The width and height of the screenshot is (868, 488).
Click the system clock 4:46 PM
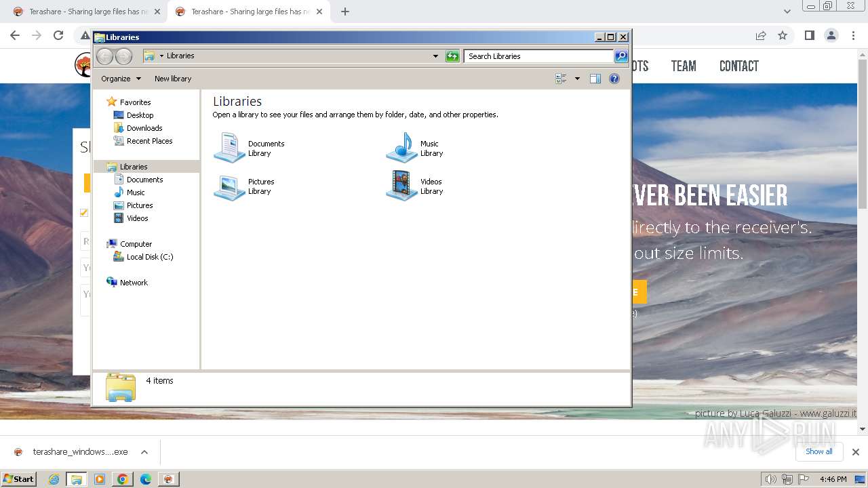833,479
